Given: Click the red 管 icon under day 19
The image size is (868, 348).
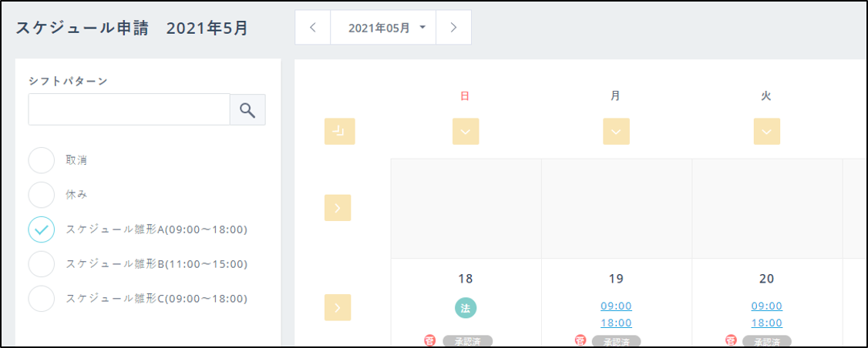Looking at the screenshot, I should coord(580,340).
